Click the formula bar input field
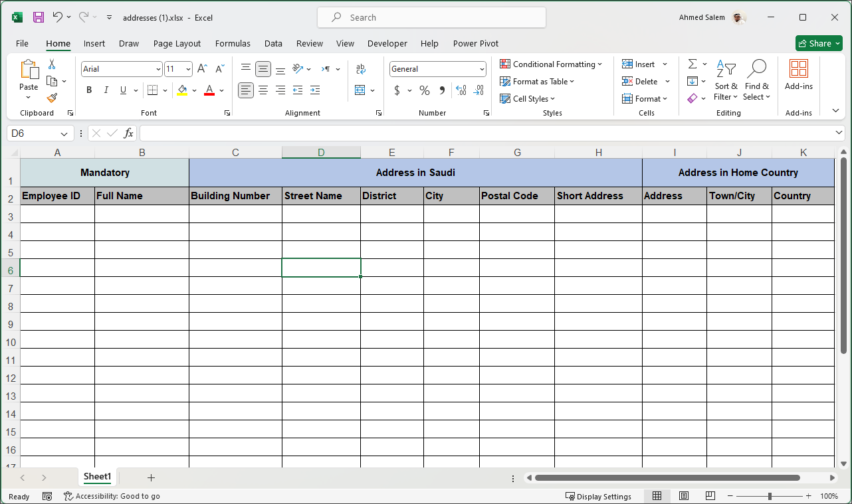The image size is (852, 504). (485, 133)
